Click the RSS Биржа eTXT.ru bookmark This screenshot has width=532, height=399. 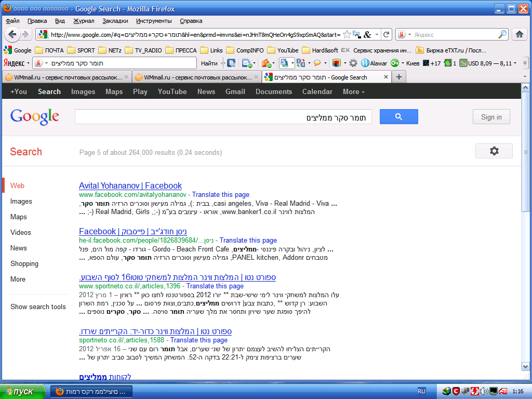point(451,50)
